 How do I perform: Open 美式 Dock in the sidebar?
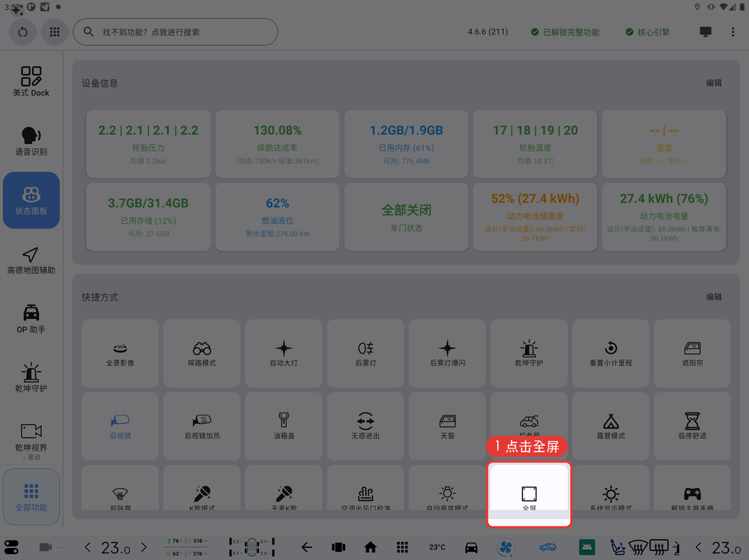(31, 82)
